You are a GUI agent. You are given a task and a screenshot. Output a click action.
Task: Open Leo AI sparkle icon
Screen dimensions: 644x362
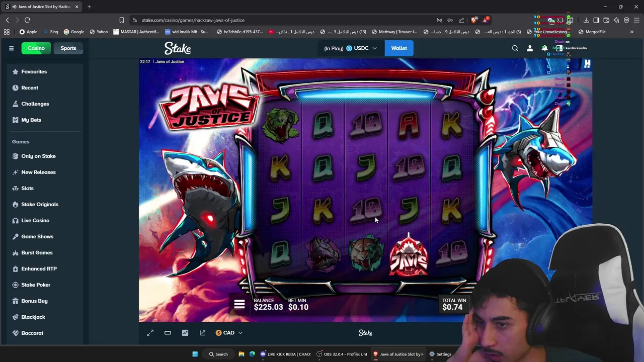tap(616, 20)
